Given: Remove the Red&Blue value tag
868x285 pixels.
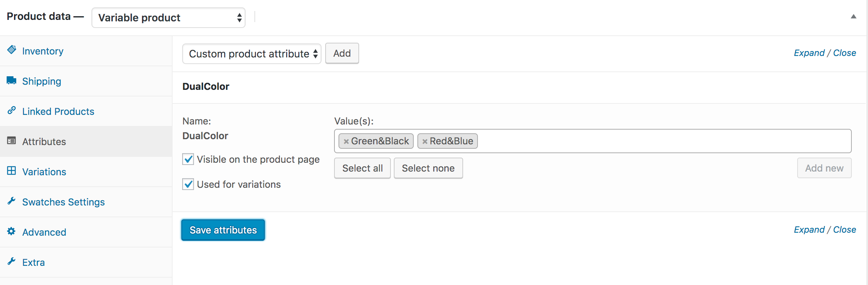Looking at the screenshot, I should click(425, 141).
